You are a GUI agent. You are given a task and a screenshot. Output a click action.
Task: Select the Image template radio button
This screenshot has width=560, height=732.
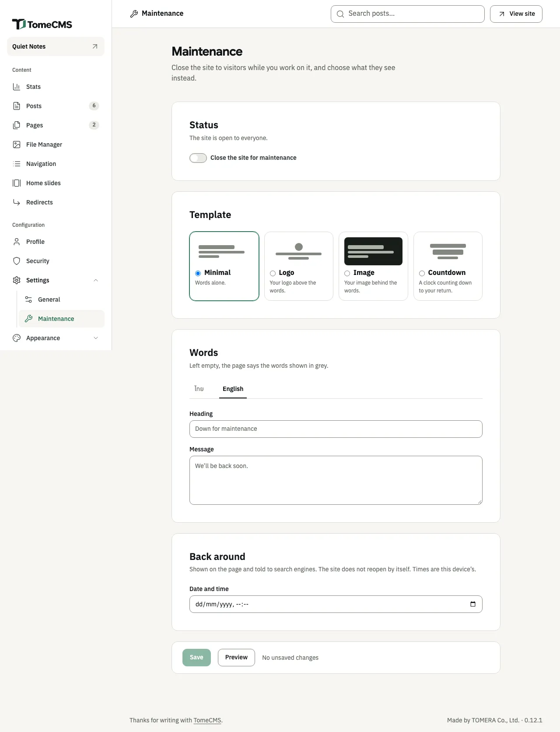(x=347, y=273)
